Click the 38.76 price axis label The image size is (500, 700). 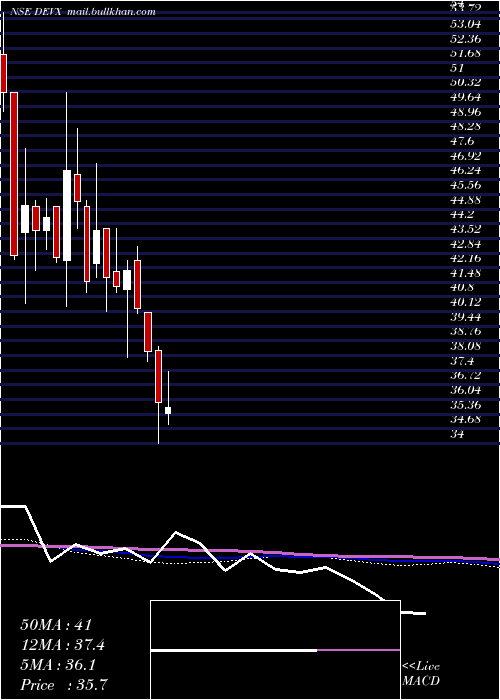[x=464, y=331]
